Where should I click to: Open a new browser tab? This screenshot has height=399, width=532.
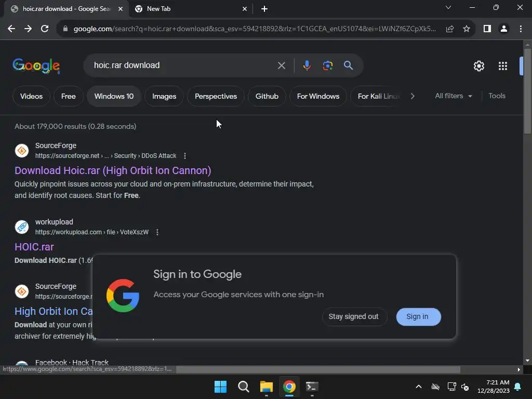(x=264, y=9)
